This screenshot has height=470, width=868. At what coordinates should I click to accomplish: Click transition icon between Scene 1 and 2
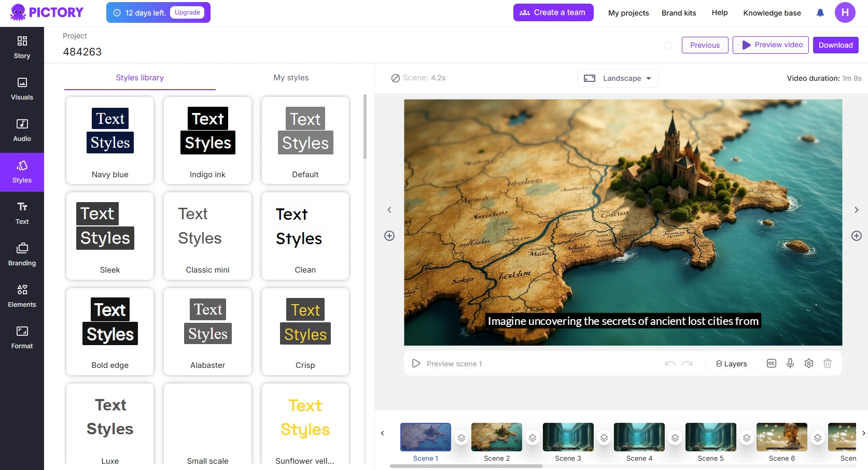(x=461, y=438)
